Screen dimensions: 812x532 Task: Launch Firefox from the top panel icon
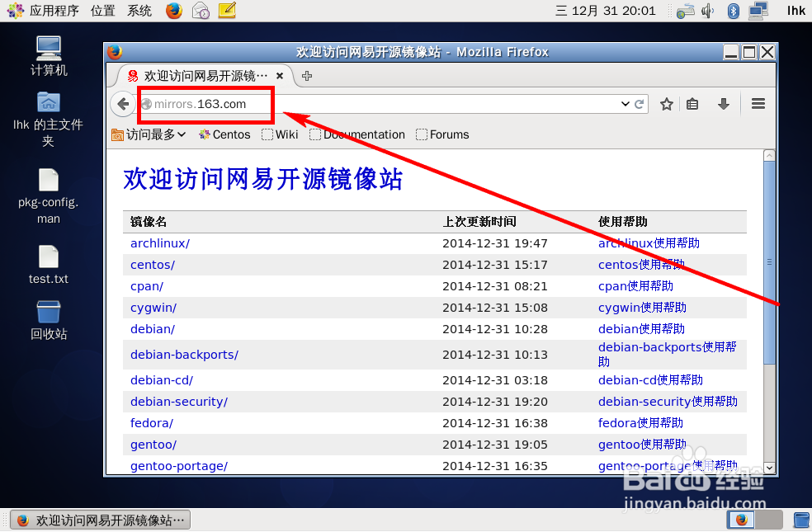(174, 11)
